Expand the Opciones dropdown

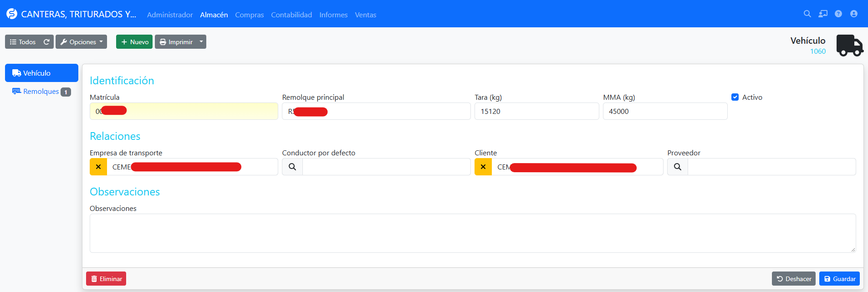pyautogui.click(x=81, y=42)
